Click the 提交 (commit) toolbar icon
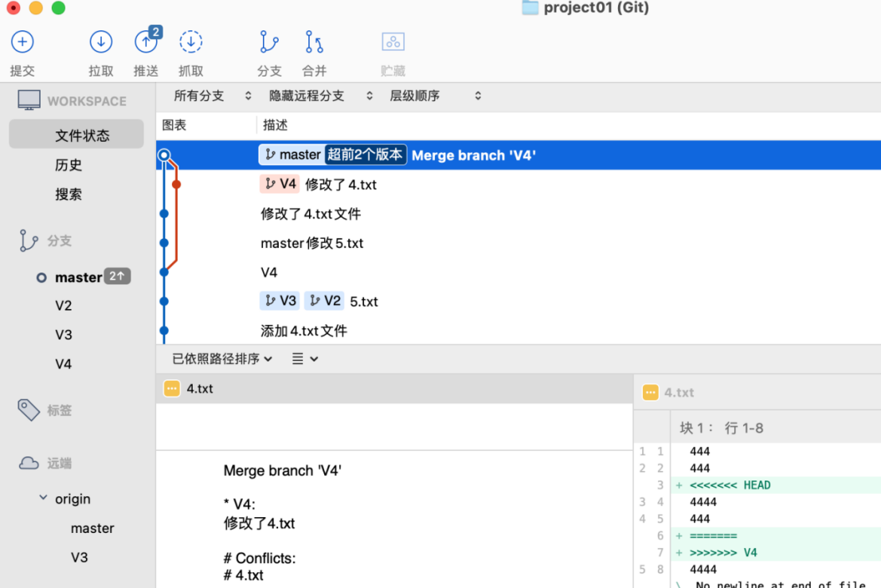 22,41
